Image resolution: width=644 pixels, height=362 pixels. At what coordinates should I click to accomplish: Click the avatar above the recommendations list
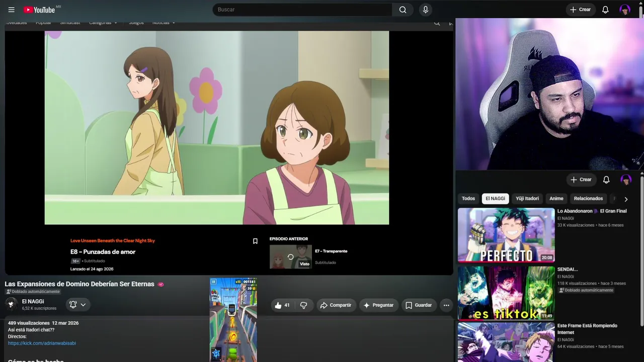tap(626, 179)
